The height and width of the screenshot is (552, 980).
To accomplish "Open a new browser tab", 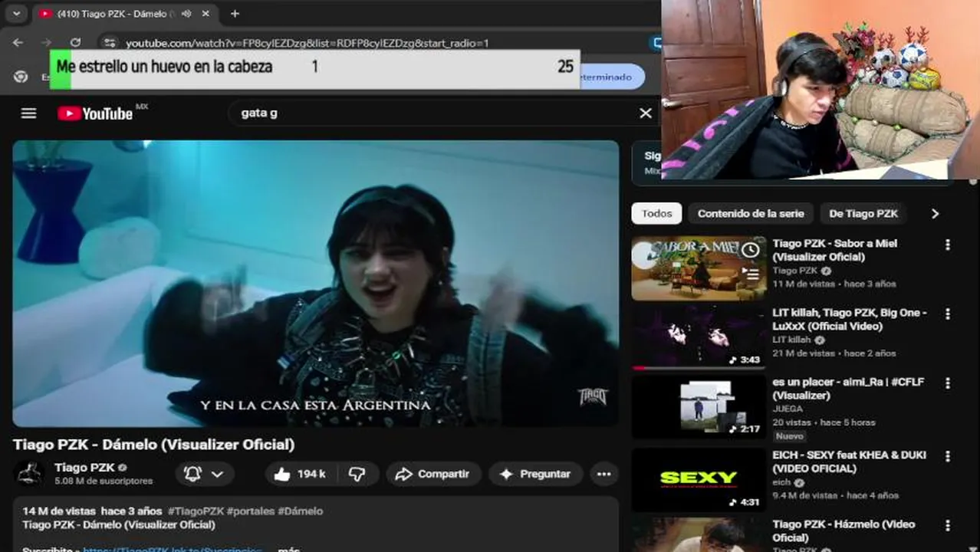I will pos(235,14).
